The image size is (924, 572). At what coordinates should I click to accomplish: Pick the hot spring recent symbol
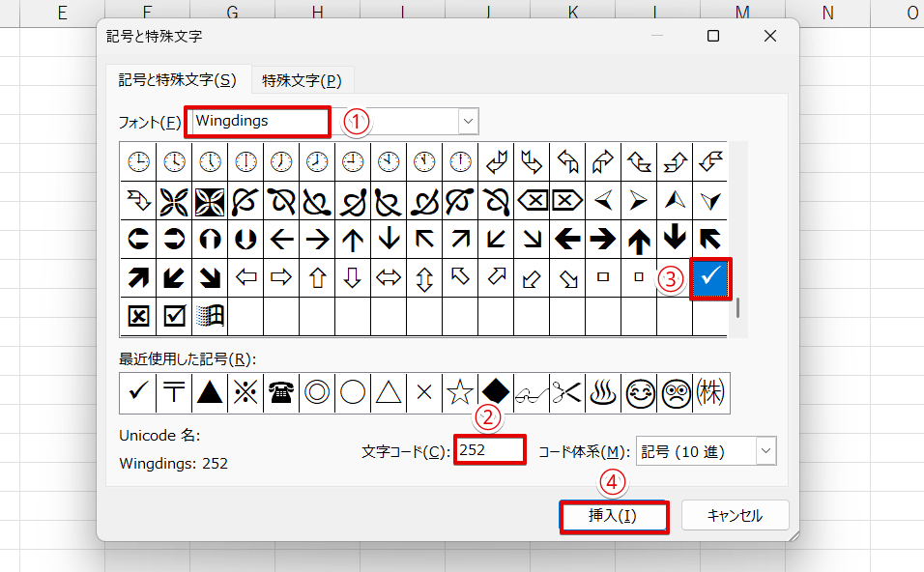(x=603, y=392)
